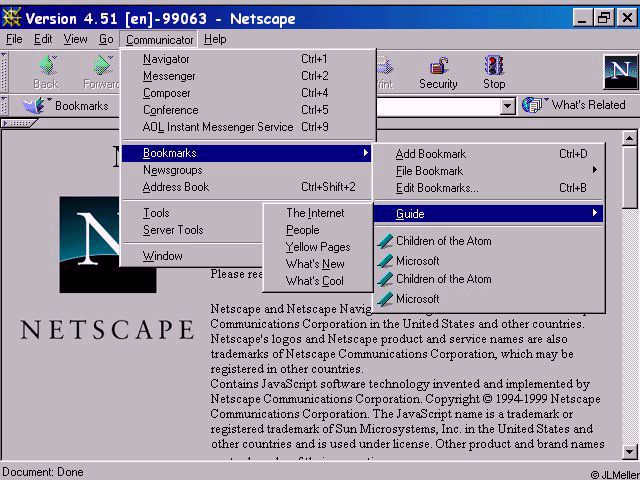This screenshot has width=640, height=480.
Task: Choose The Internet from the Guide submenu
Action: click(x=318, y=213)
